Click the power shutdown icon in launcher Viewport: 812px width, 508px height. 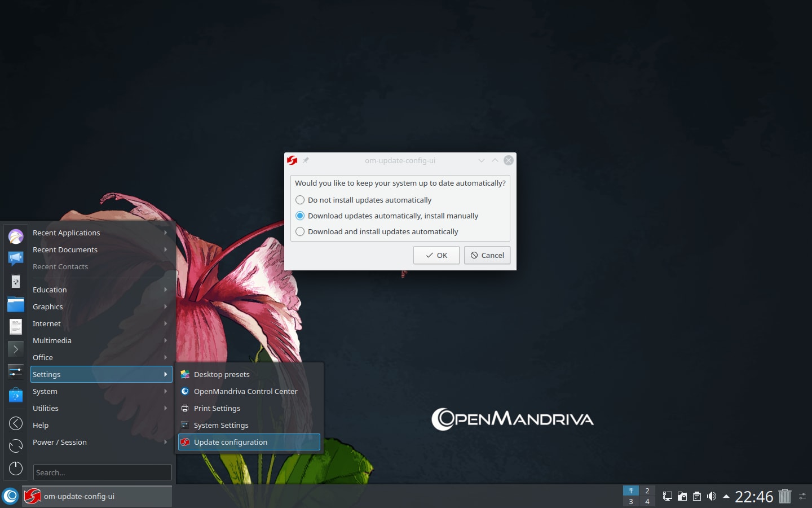pyautogui.click(x=16, y=468)
